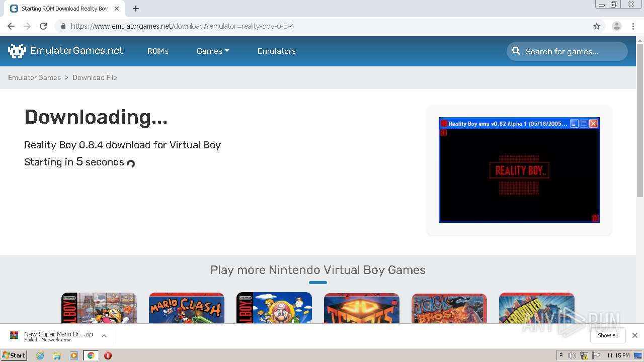This screenshot has height=362, width=644.
Task: Click the Download File breadcrumb
Action: 95,77
